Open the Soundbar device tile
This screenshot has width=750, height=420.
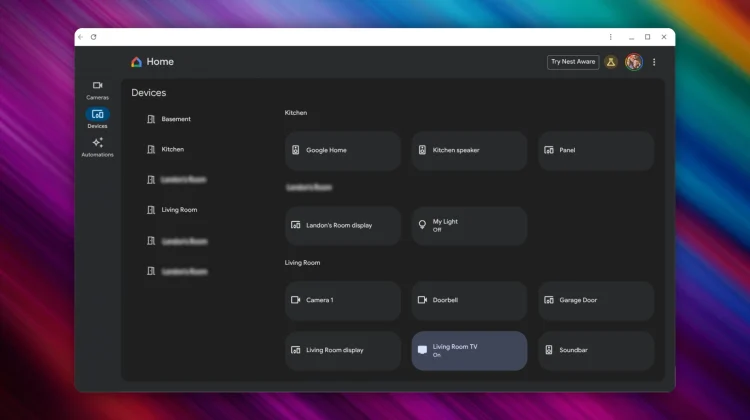(596, 351)
